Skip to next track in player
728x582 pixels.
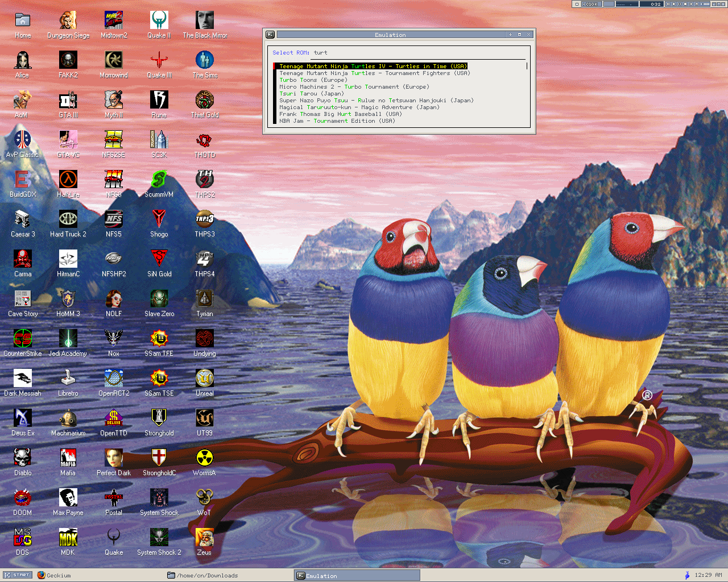click(x=691, y=4)
